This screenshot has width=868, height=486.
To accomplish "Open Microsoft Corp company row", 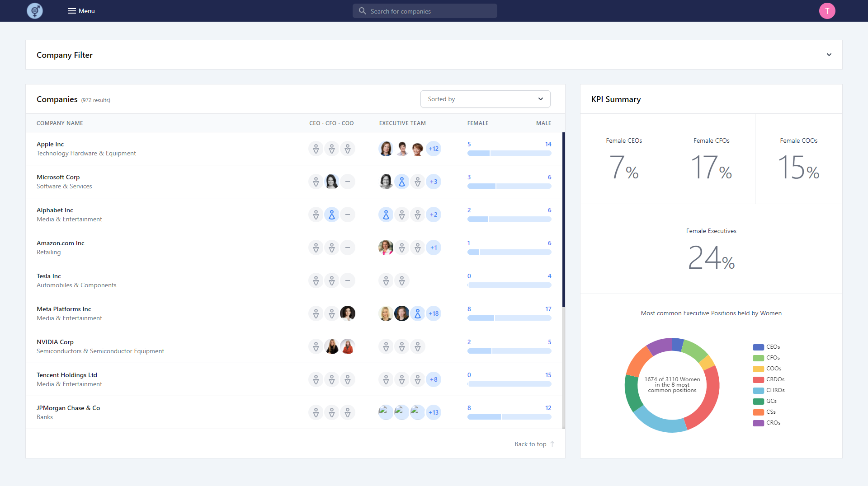I will [x=294, y=182].
